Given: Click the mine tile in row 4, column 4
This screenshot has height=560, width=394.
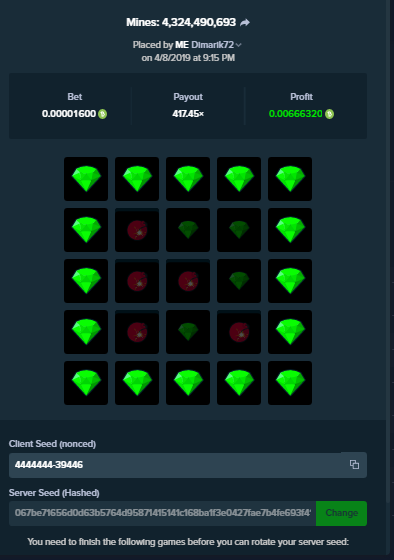Looking at the screenshot, I should pos(239,332).
